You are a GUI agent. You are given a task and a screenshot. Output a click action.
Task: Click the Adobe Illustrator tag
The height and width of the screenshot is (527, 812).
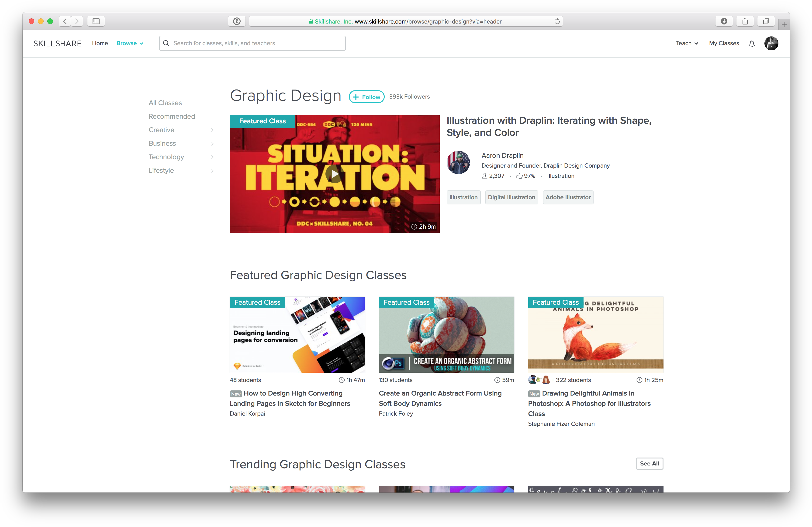point(568,197)
